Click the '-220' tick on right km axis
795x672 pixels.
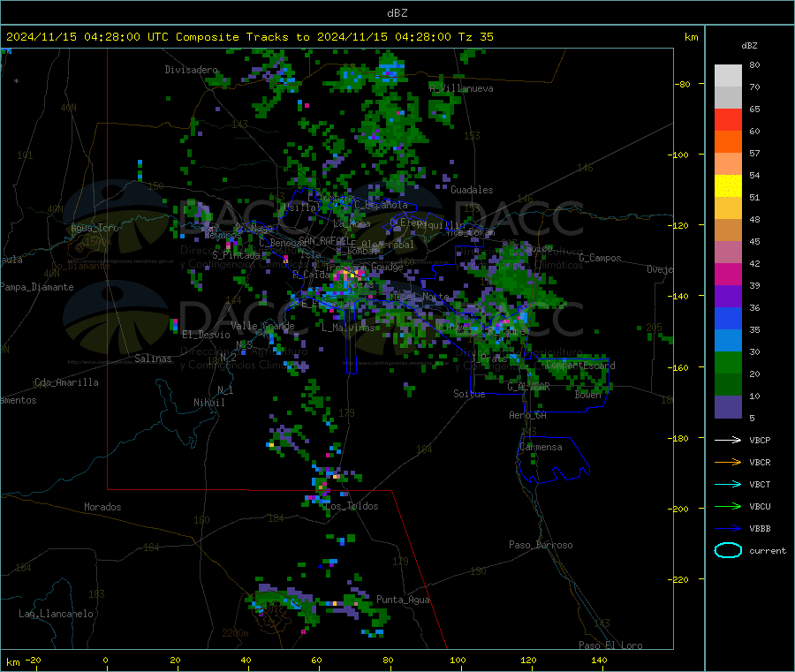click(x=680, y=580)
